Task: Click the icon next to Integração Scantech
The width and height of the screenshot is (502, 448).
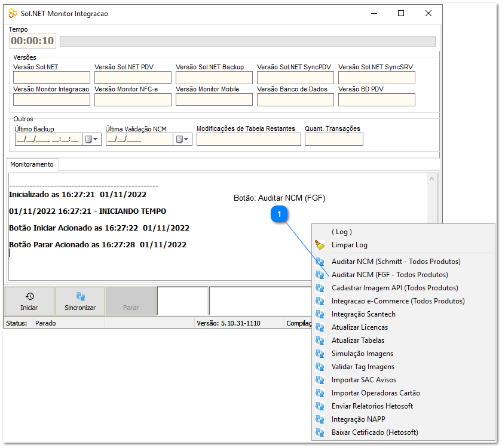Action: point(320,314)
